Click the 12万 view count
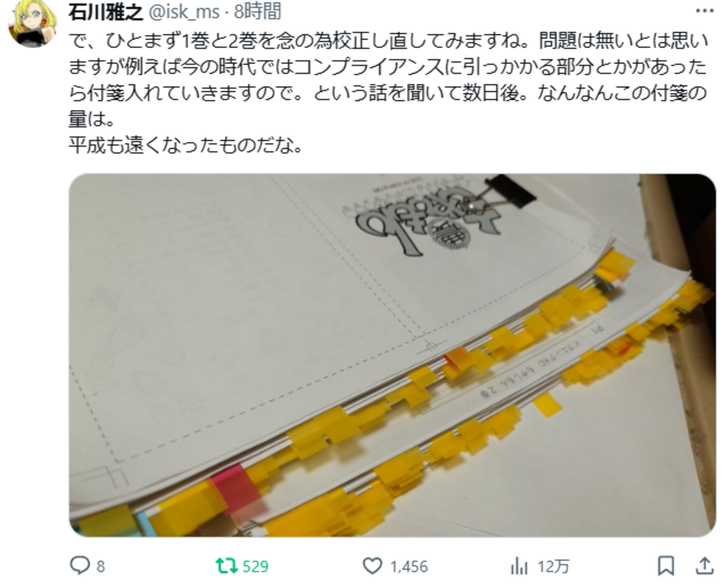The image size is (725, 588). point(553,567)
